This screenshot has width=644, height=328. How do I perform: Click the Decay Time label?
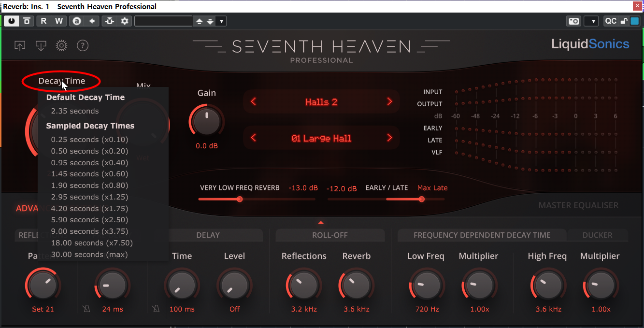[x=62, y=81]
